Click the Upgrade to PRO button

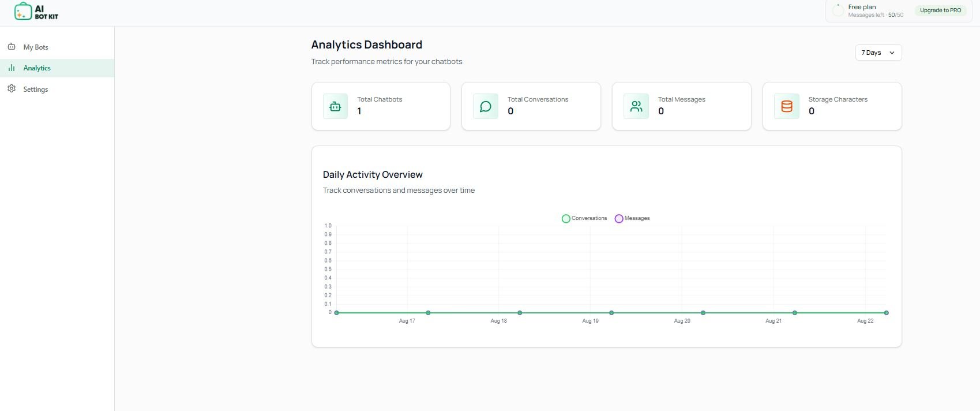click(x=940, y=10)
